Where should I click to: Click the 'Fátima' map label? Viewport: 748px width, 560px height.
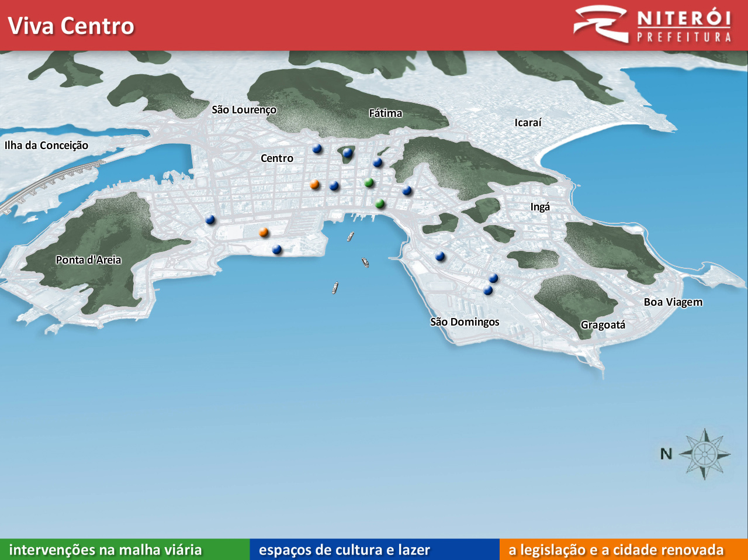tap(385, 113)
